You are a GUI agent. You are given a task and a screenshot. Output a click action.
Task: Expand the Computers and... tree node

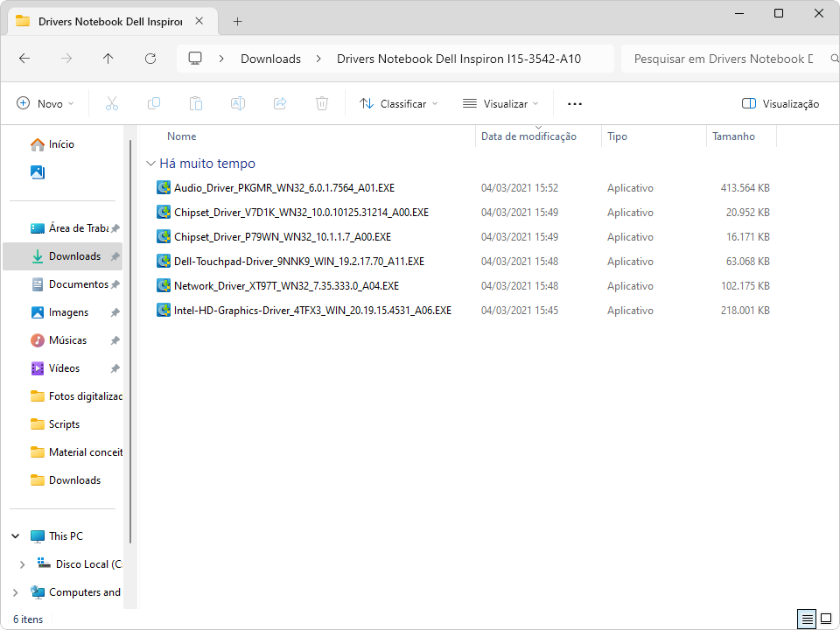(16, 592)
